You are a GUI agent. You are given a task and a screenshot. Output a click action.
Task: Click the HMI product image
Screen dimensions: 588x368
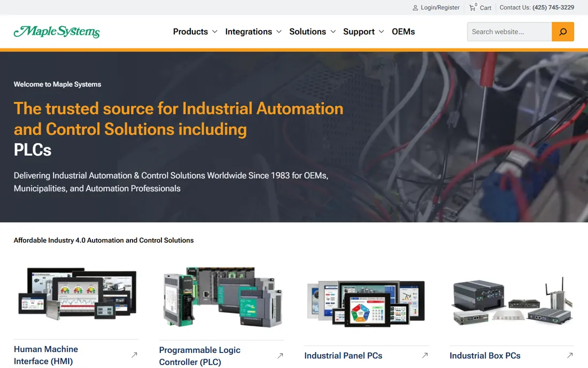78,293
